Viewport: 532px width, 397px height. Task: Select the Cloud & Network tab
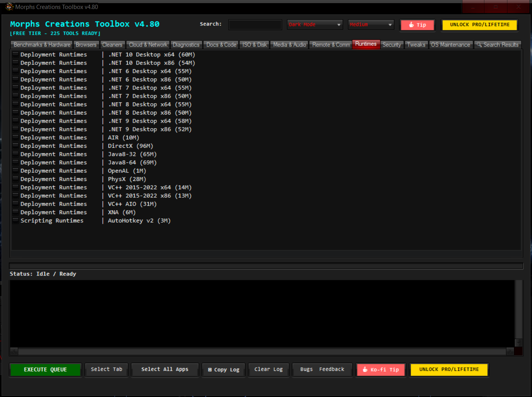click(x=148, y=45)
